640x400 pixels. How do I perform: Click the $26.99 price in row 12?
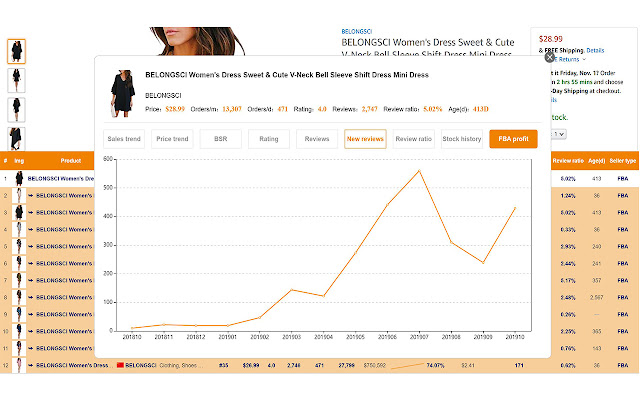click(x=251, y=365)
